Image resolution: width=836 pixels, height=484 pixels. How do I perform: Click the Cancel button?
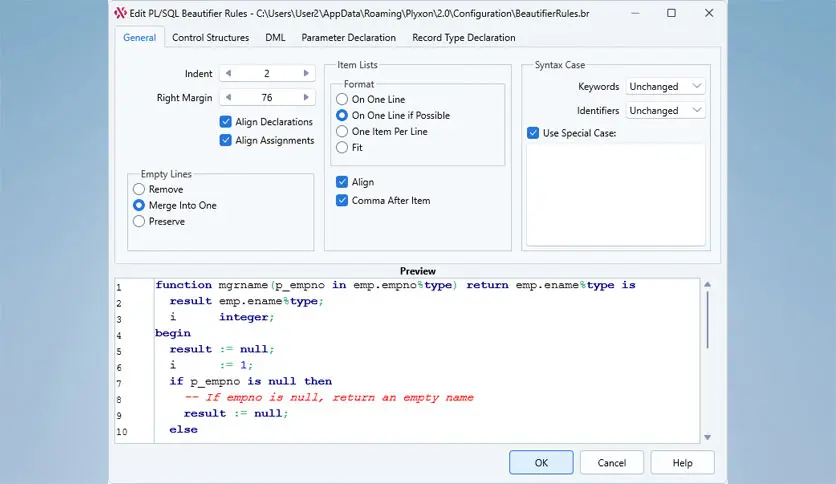click(612, 463)
